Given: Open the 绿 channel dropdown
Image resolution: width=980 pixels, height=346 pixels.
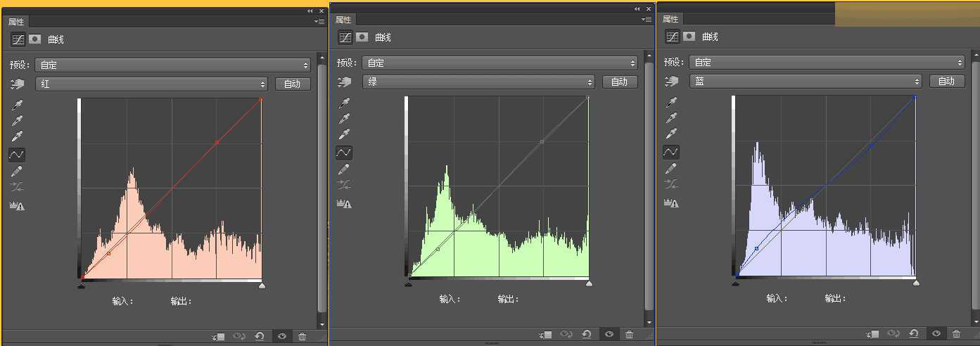Looking at the screenshot, I should [478, 82].
